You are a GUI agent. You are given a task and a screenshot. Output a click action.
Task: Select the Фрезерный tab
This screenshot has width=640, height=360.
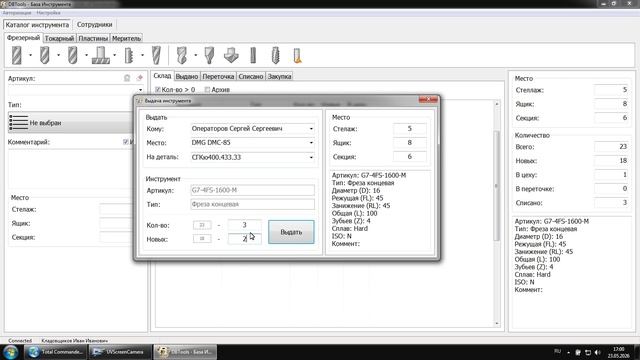click(23, 38)
